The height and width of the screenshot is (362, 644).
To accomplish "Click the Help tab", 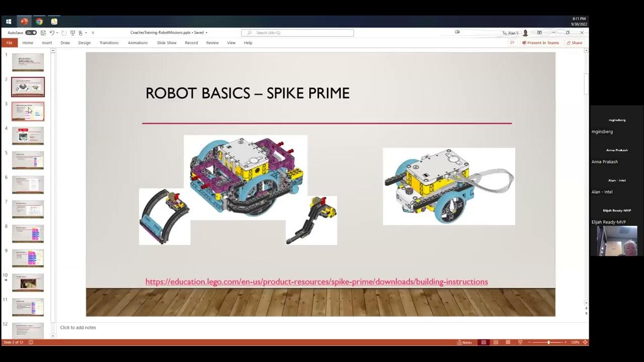I will click(x=248, y=43).
